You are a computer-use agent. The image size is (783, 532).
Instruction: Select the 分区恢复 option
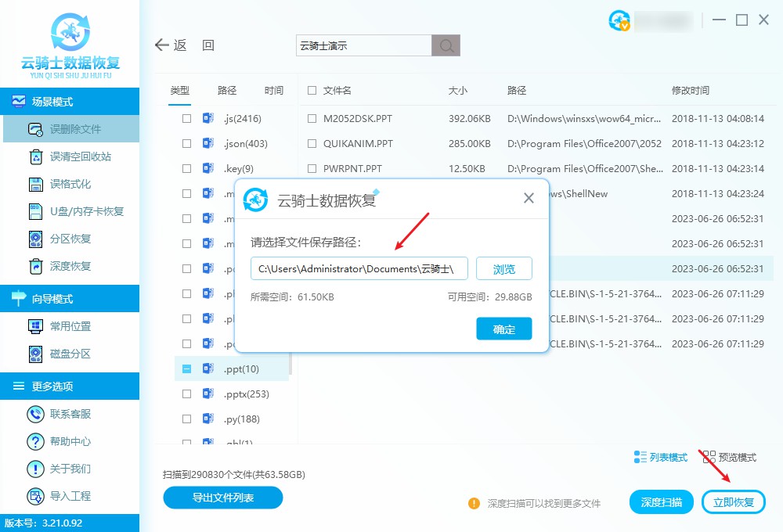coord(70,239)
